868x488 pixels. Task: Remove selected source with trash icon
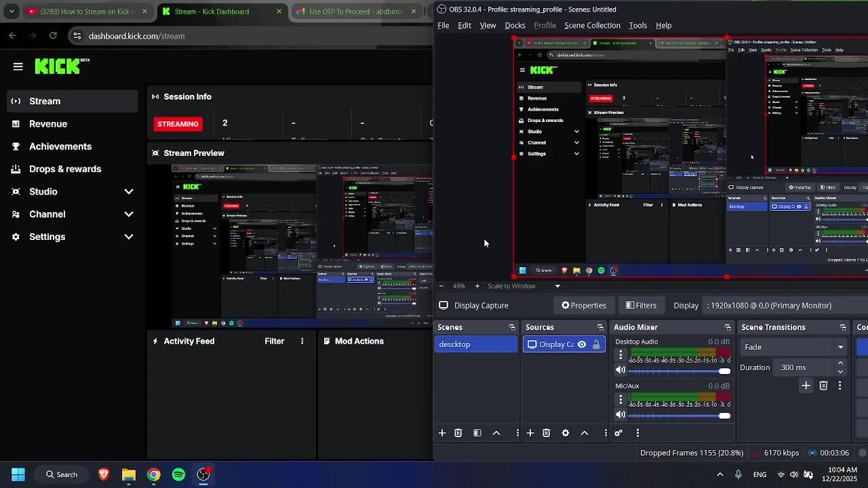tap(547, 433)
